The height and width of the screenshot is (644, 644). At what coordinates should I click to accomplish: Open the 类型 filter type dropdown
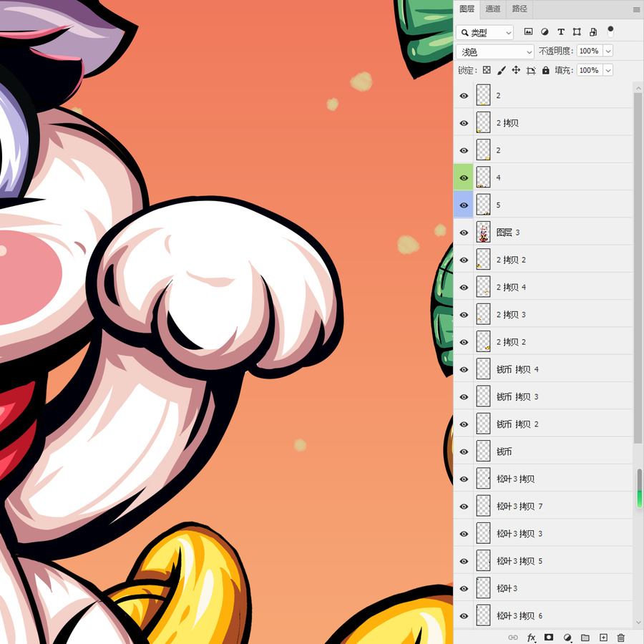click(x=484, y=32)
